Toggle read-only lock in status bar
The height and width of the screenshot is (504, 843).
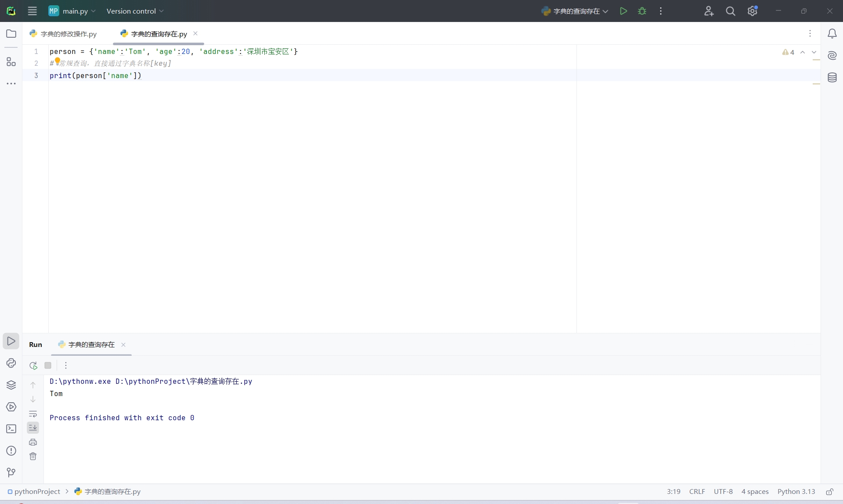tap(829, 492)
